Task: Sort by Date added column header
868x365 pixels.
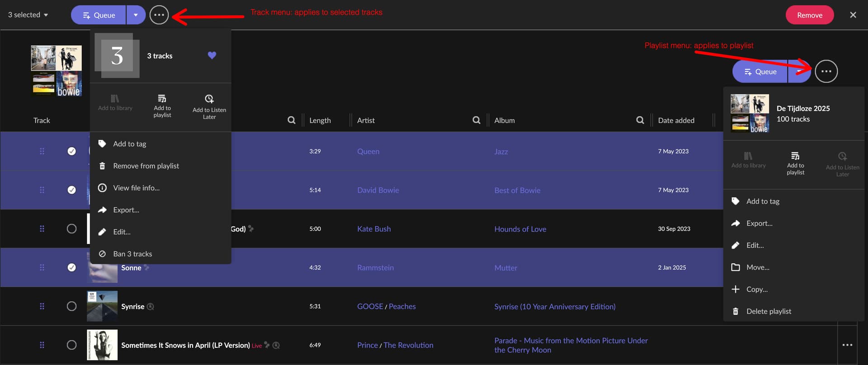Action: pyautogui.click(x=676, y=120)
